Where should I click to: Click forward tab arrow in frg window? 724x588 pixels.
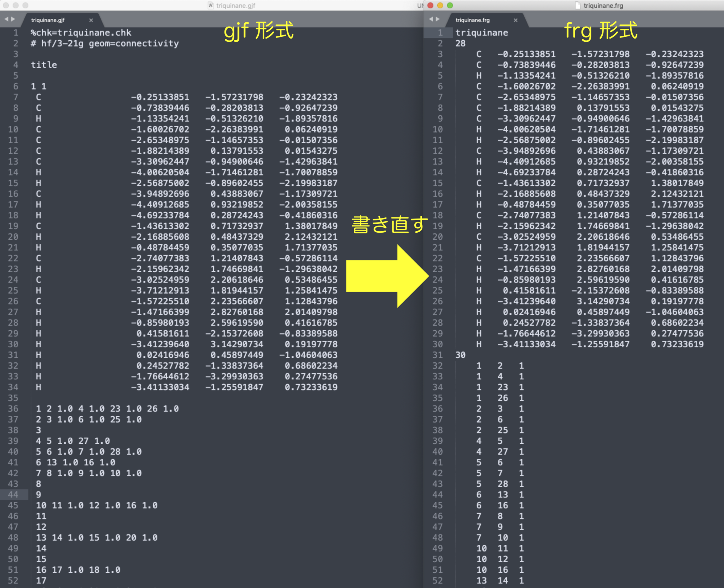tap(438, 19)
